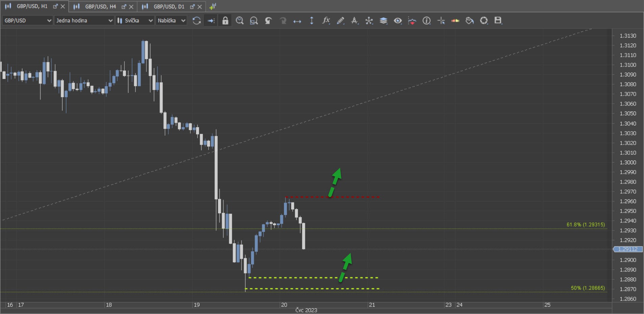
Task: Switch to the GBP/USD, H1 tab
Action: tap(32, 6)
